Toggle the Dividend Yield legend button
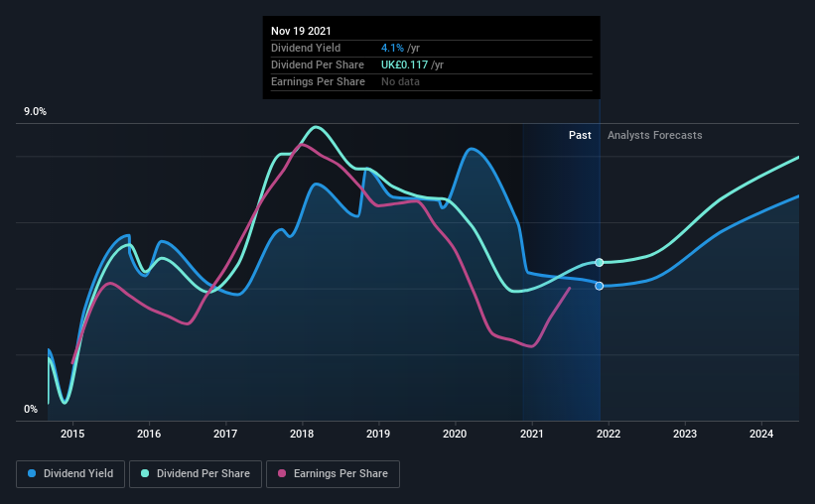Screen dimensions: 815x504 (70, 474)
